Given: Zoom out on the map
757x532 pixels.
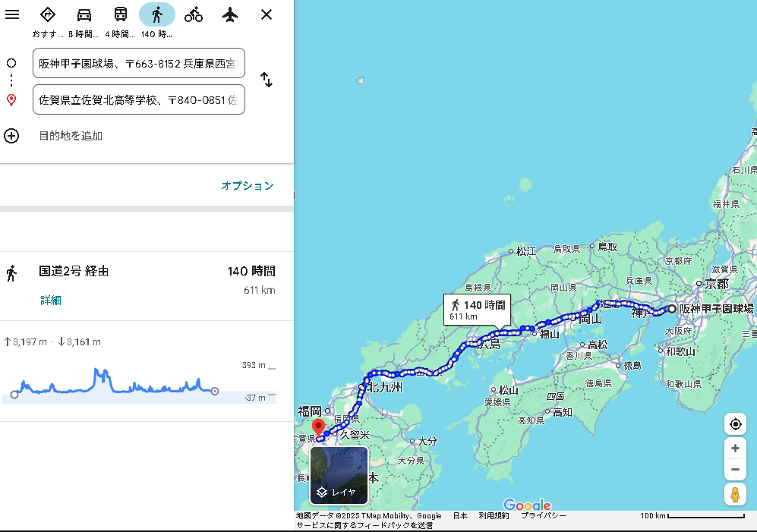Looking at the screenshot, I should 735,469.
